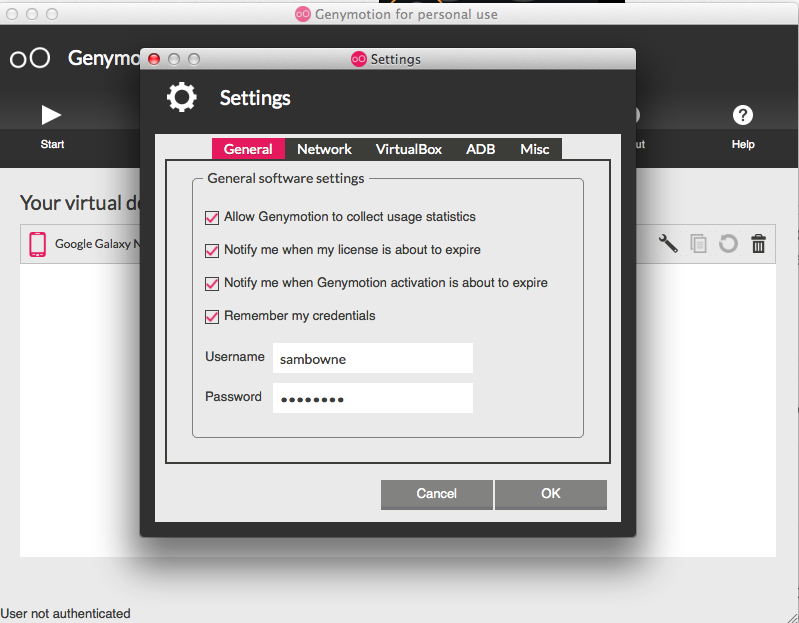Click the Start play icon in Genymotion toolbar
This screenshot has width=799, height=623.
tap(51, 115)
